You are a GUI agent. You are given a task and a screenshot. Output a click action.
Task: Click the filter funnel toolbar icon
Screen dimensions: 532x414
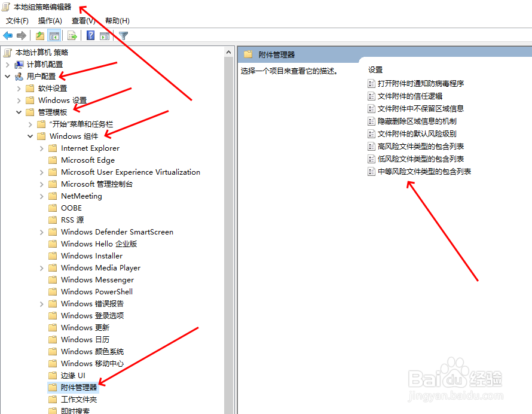[123, 35]
